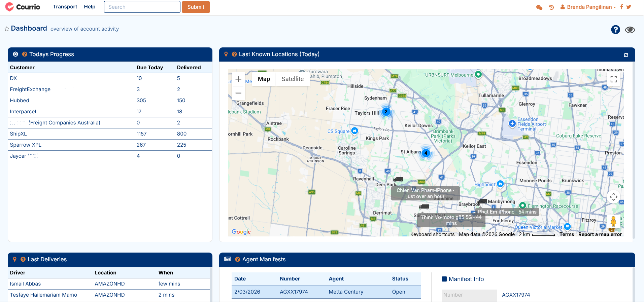Click the Last Known Locations pin icon
The width and height of the screenshot is (644, 302).
(x=226, y=54)
